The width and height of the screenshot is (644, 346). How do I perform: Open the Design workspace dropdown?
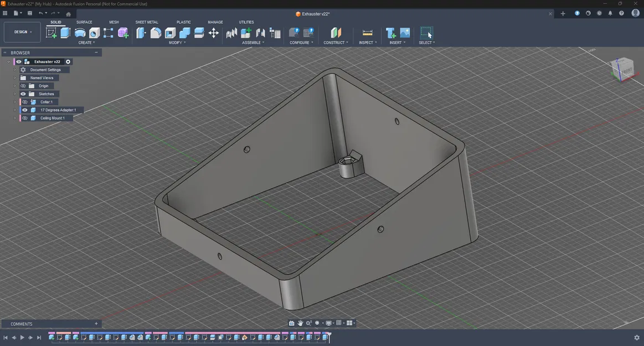[23, 32]
